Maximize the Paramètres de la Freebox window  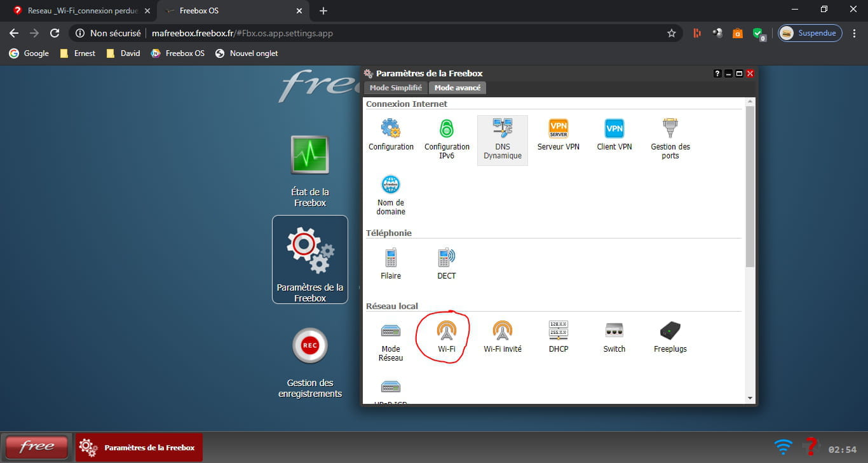coord(739,74)
